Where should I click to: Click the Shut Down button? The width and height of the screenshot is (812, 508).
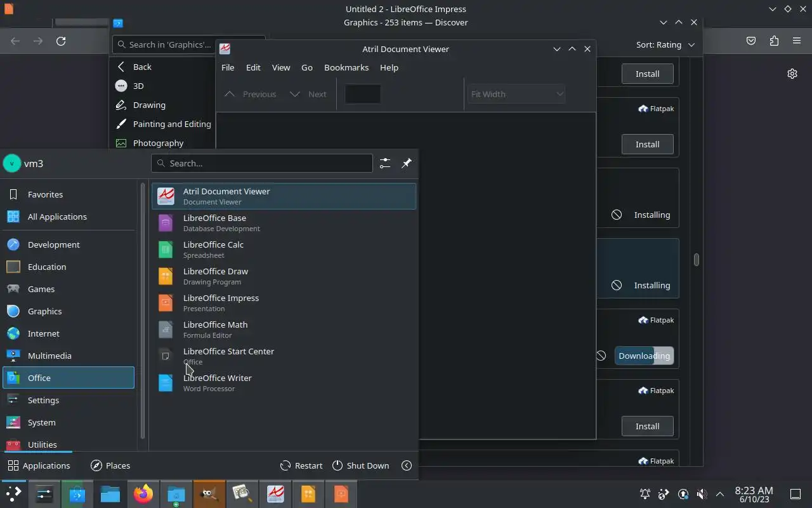click(360, 465)
